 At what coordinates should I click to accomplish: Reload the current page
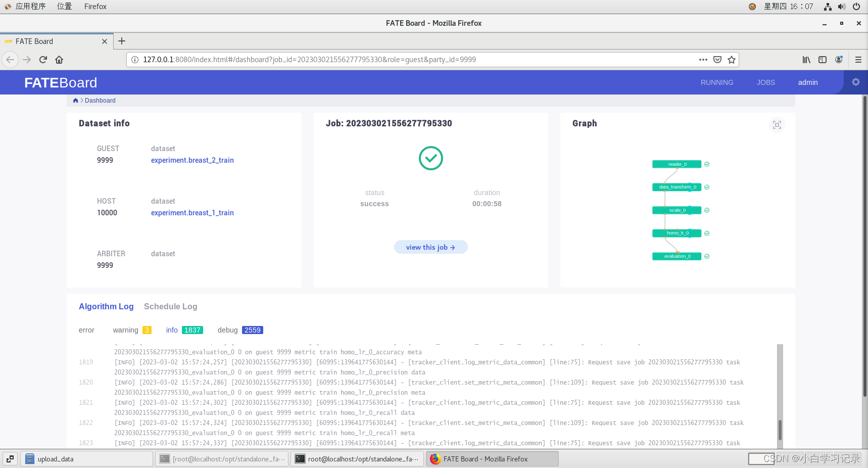click(x=43, y=60)
